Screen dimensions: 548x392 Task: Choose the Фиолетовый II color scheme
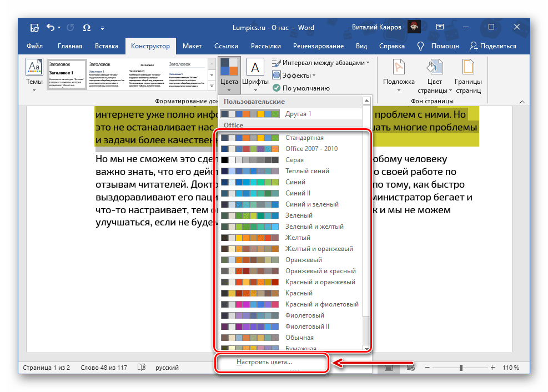tap(289, 326)
